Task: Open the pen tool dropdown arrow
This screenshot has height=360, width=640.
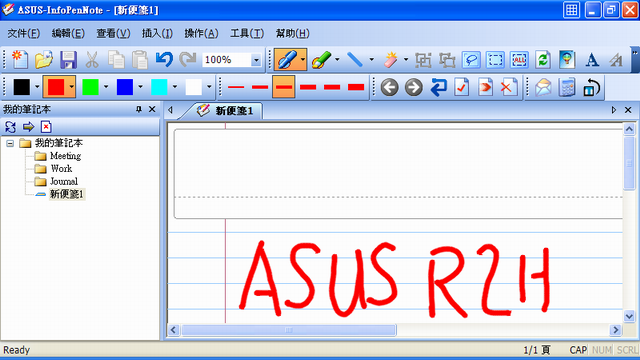Action: coord(303,60)
